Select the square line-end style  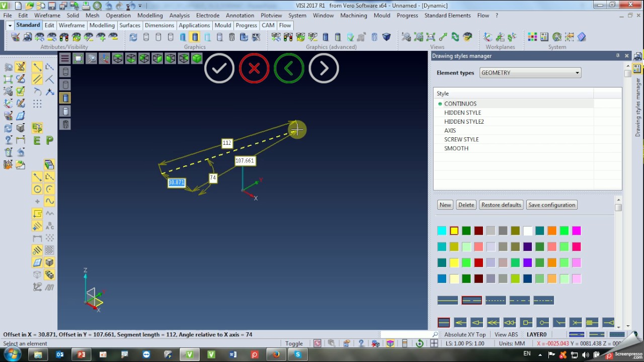(x=526, y=322)
